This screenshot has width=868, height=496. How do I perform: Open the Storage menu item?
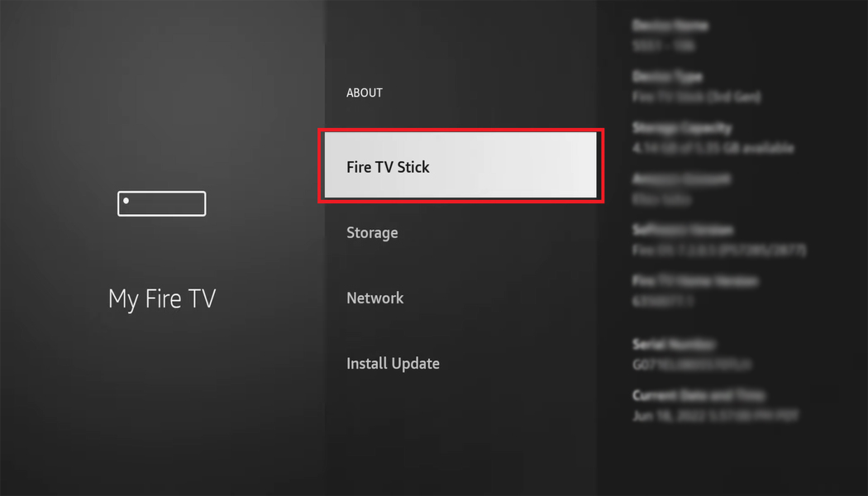[x=372, y=233]
